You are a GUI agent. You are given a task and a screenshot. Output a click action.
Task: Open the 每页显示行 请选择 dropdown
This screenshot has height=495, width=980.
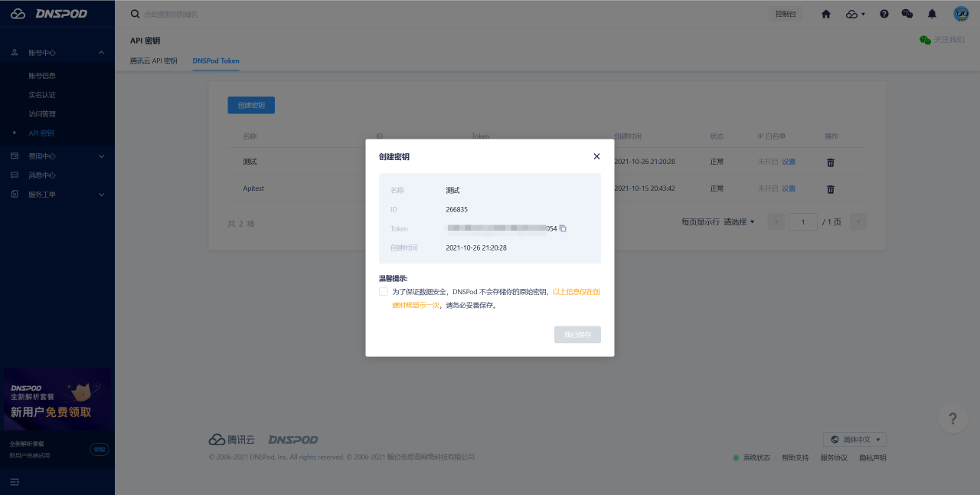739,222
